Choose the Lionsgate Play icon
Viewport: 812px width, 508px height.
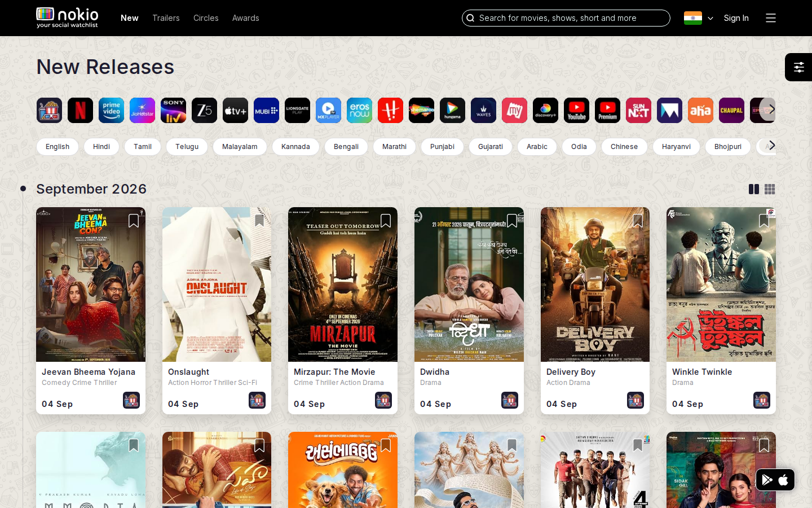[x=297, y=111]
